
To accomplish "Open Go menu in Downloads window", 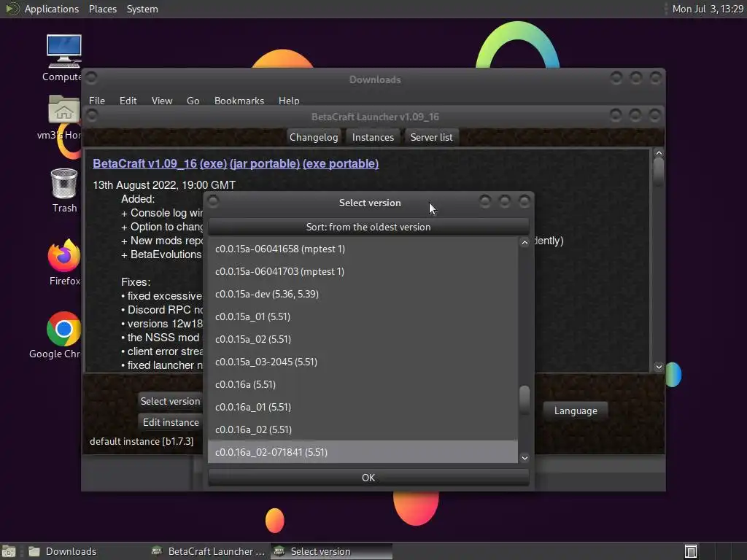I will coord(193,101).
